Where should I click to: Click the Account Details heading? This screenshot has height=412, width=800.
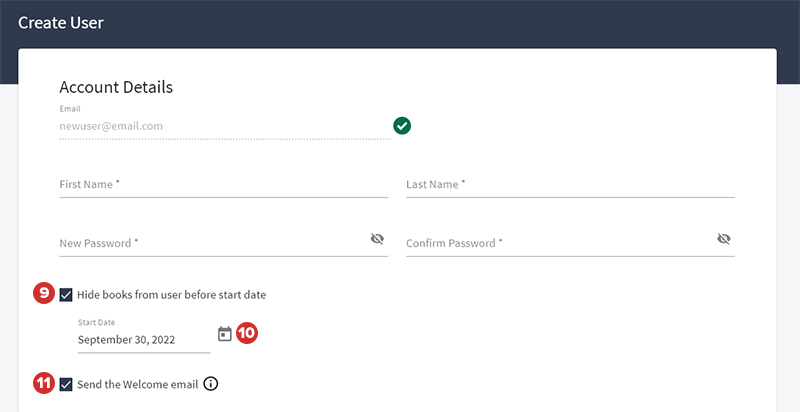(x=116, y=87)
